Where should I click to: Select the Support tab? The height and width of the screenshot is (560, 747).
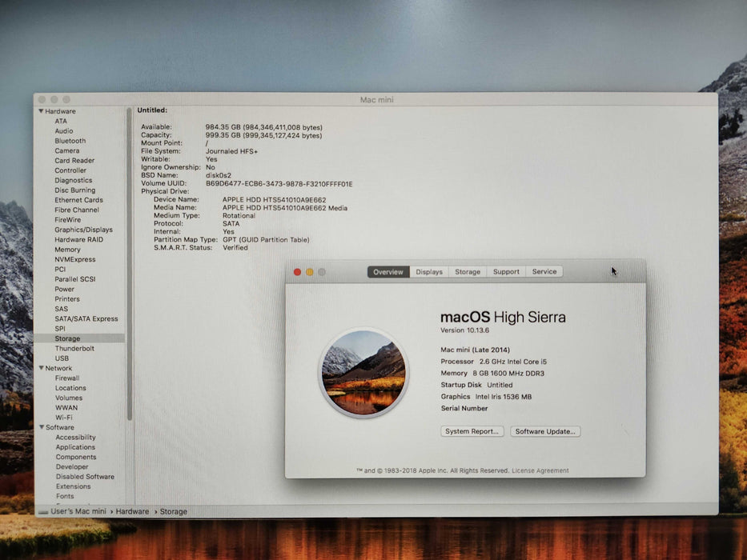pyautogui.click(x=506, y=272)
